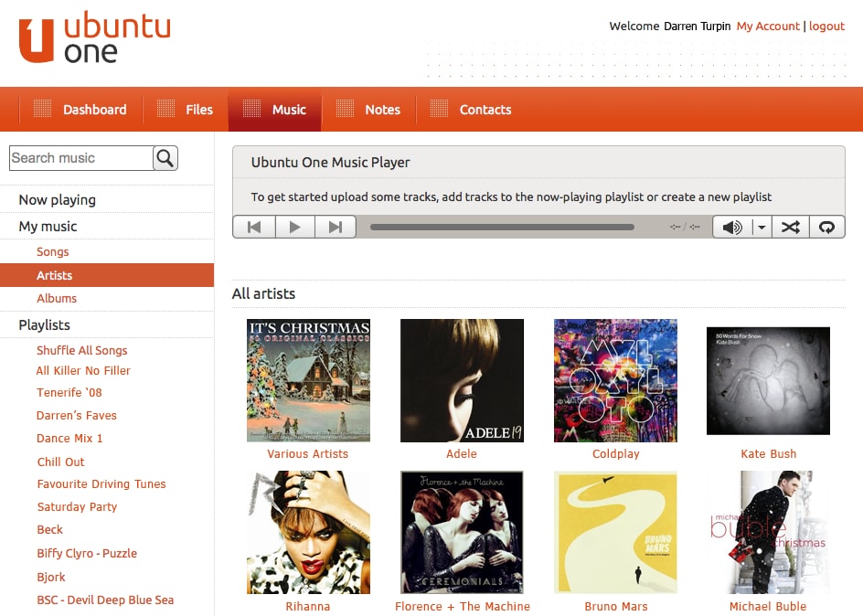Open the Chill Out playlist
Screen dimensions: 863x616
(x=61, y=462)
